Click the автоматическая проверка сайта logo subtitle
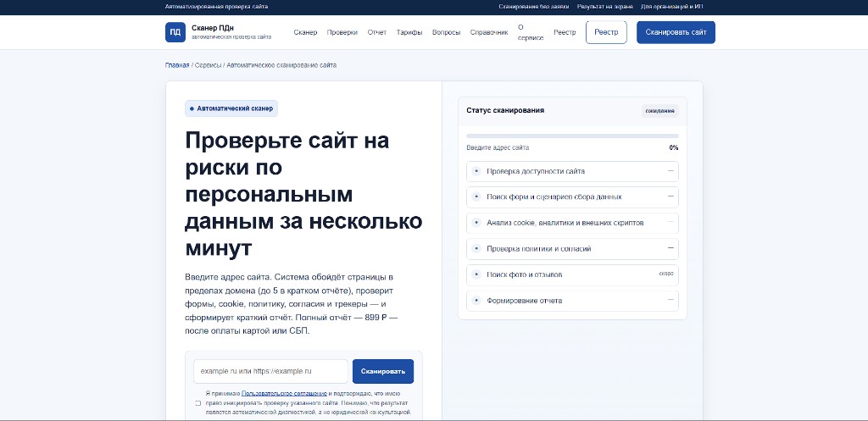This screenshot has width=868, height=421. (x=231, y=37)
